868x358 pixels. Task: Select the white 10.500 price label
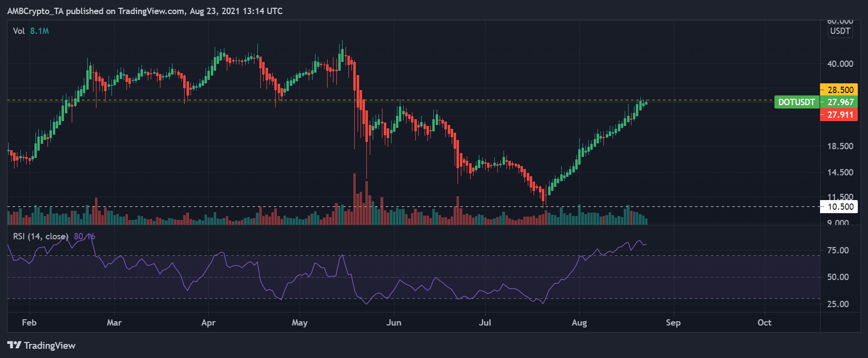pyautogui.click(x=839, y=207)
